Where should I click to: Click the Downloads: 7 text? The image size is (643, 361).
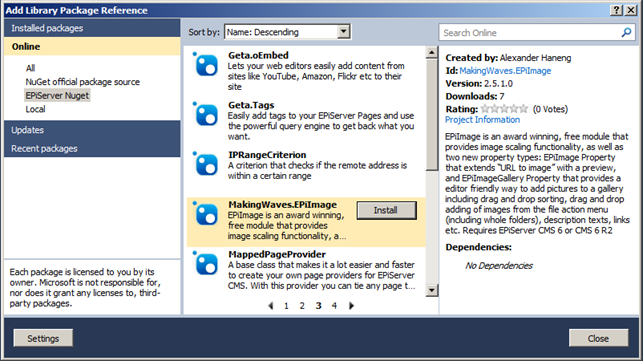tap(475, 96)
